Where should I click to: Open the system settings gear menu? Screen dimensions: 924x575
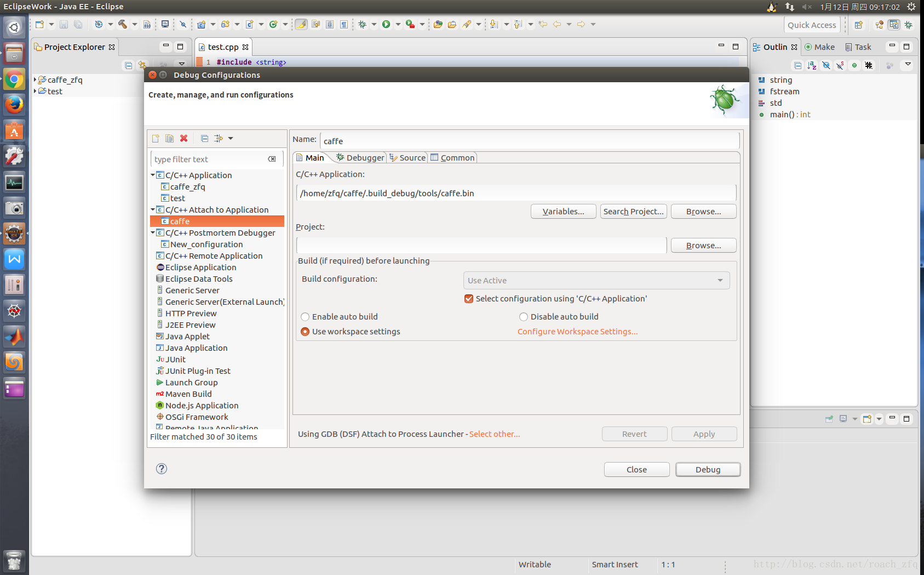[911, 7]
